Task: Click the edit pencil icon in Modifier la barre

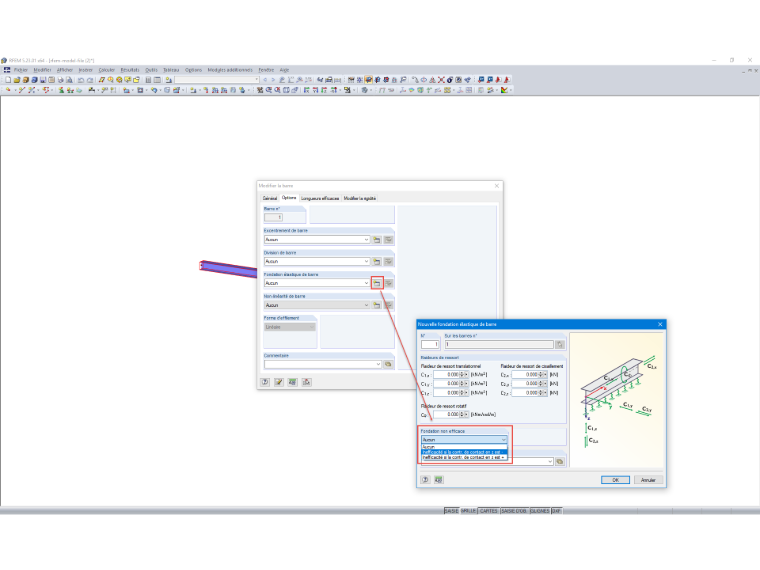Action: pos(279,382)
